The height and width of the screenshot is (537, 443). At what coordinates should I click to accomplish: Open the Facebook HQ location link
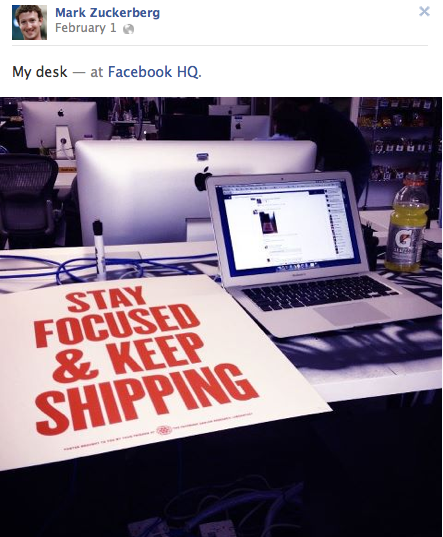(154, 72)
